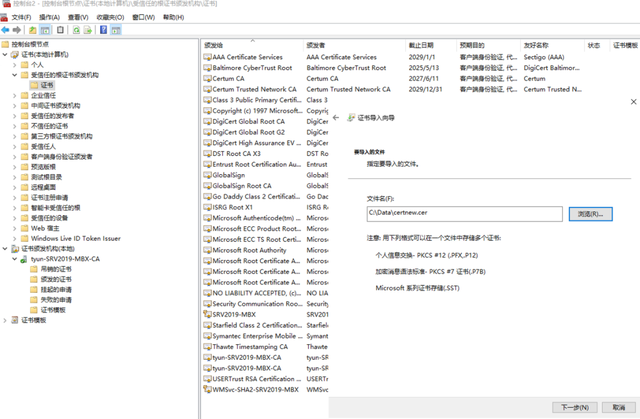Image resolution: width=640 pixels, height=419 pixels.
Task: Sort list by the 颁发者 column header
Action: (x=354, y=45)
